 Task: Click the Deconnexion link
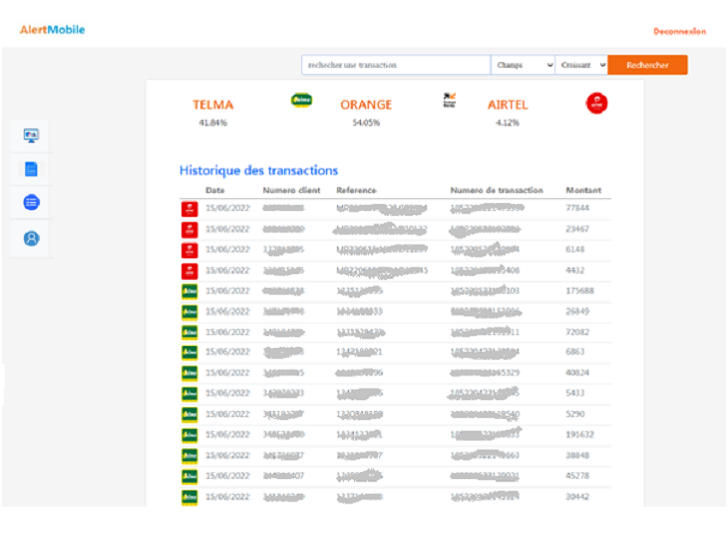tap(679, 32)
